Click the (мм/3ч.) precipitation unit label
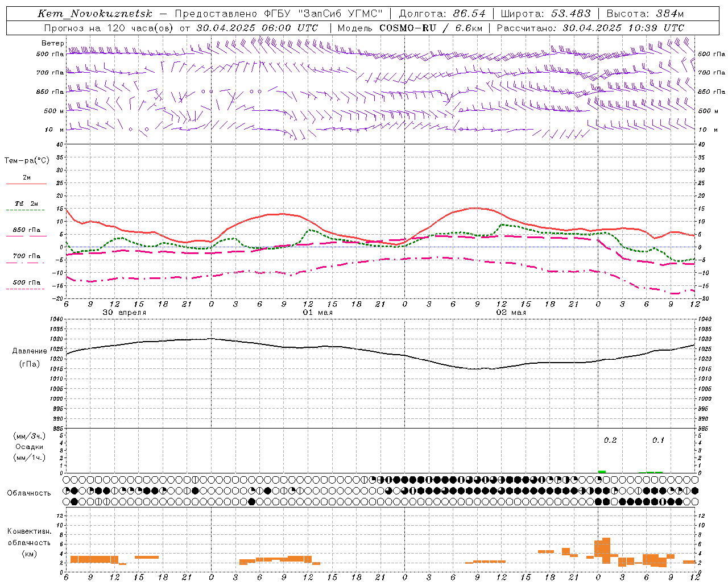 [x=29, y=436]
